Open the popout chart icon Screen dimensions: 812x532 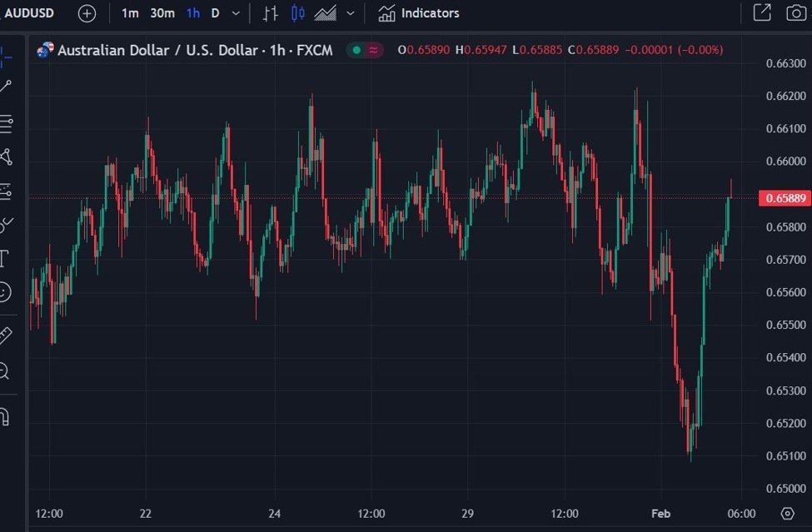[762, 13]
